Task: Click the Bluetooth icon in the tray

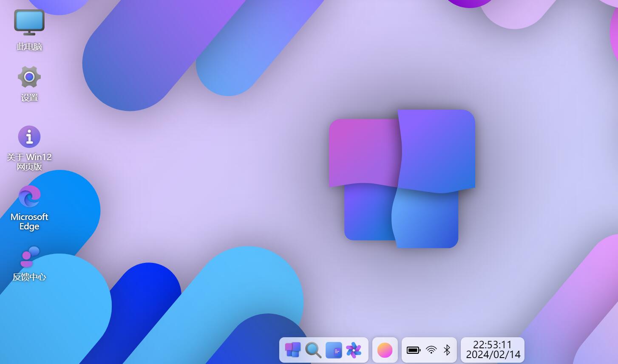Action: pos(447,350)
